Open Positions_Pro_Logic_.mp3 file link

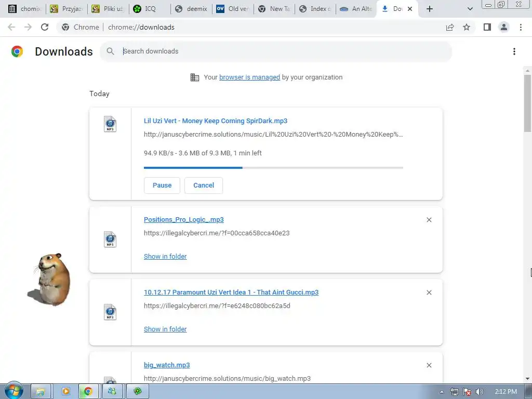(183, 220)
